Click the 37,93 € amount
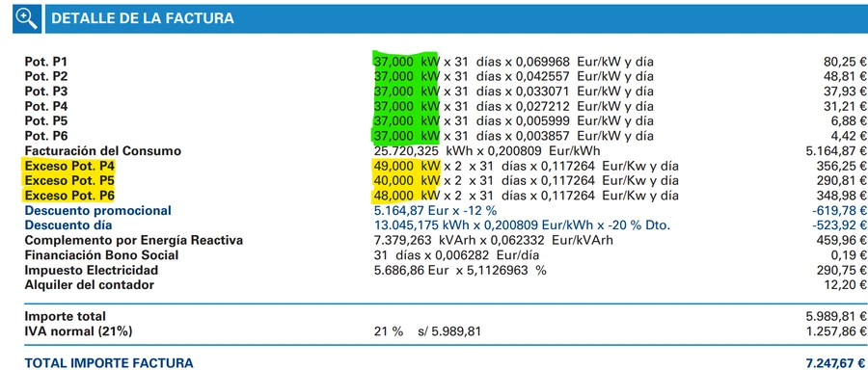The height and width of the screenshot is (370, 868). tap(845, 92)
